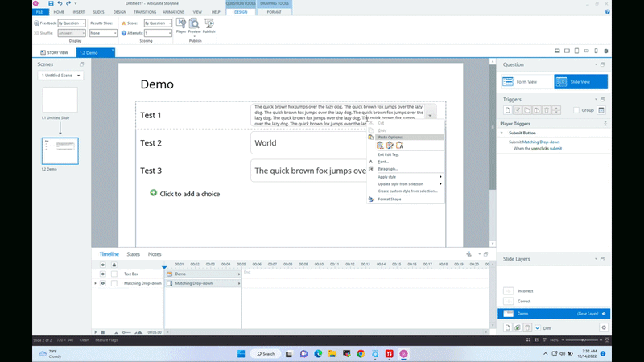644x362 pixels.
Task: Click the Save icon in title bar
Action: click(x=51, y=4)
